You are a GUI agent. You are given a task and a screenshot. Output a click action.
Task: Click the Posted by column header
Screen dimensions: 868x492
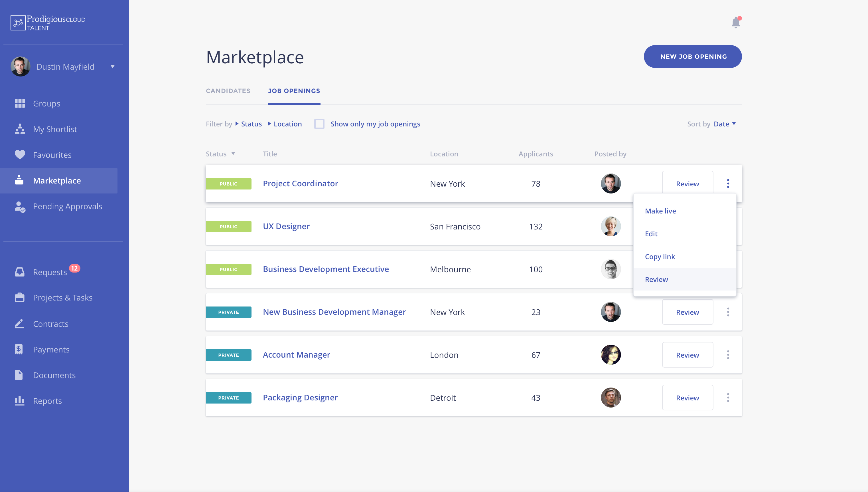[x=610, y=154]
